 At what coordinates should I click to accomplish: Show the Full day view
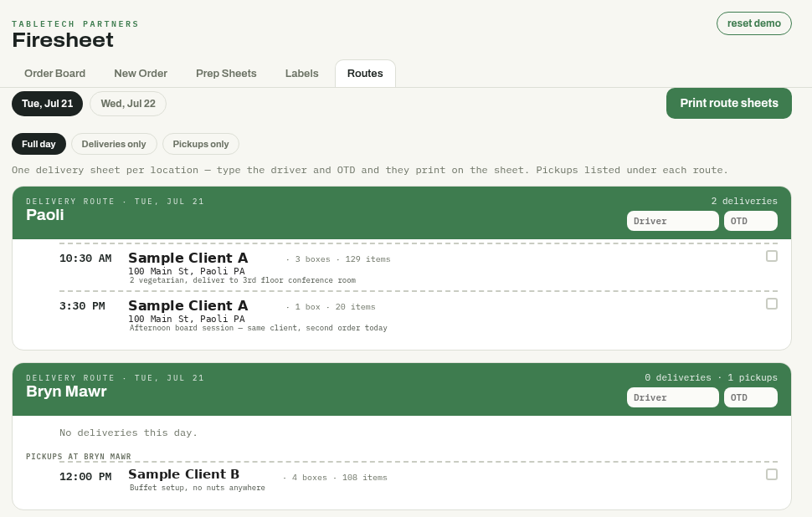(39, 144)
